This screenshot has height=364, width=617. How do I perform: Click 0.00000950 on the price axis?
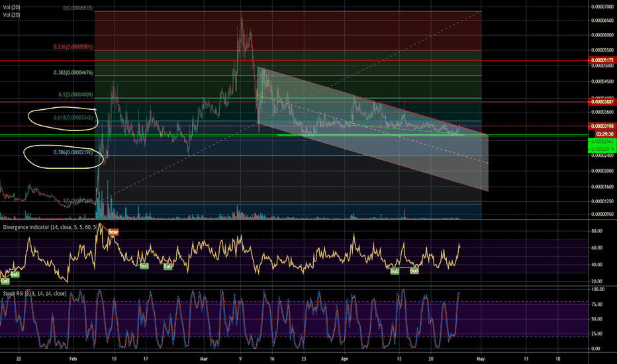[602, 214]
